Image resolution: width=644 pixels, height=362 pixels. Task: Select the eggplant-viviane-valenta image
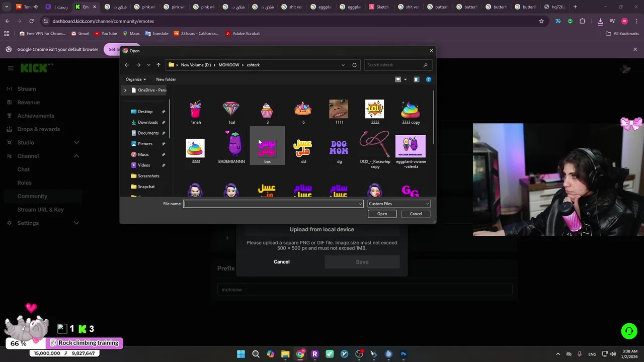click(411, 151)
